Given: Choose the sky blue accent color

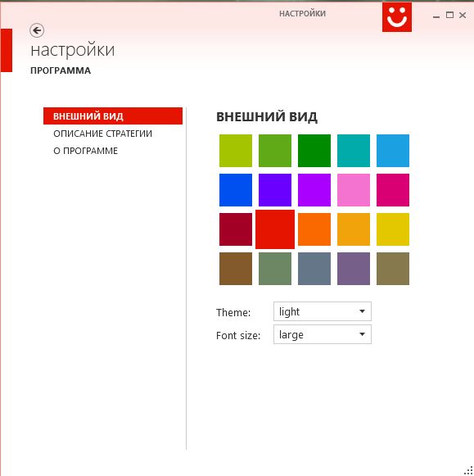Looking at the screenshot, I should [393, 151].
